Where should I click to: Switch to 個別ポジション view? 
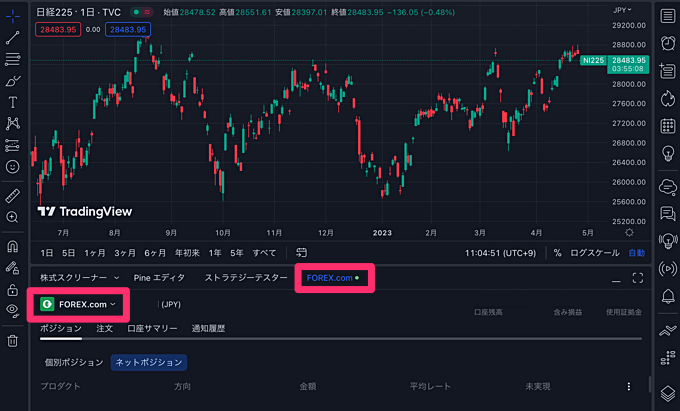[74, 362]
